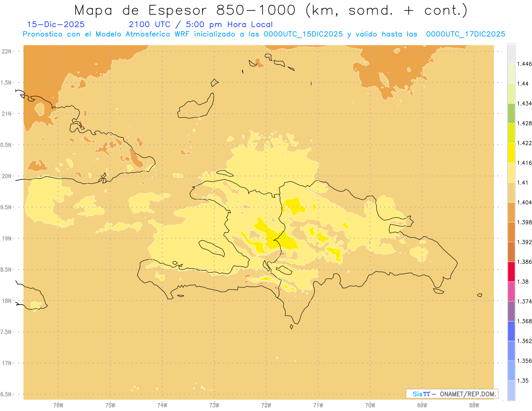Viewport: 532px width, 411px height.
Task: Pick the pink legend swatch between 1.374 and 1.38
Action: [x=511, y=291]
